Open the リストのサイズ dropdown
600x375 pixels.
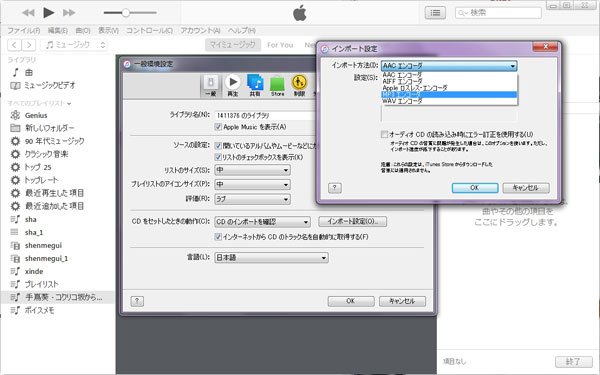tap(252, 170)
